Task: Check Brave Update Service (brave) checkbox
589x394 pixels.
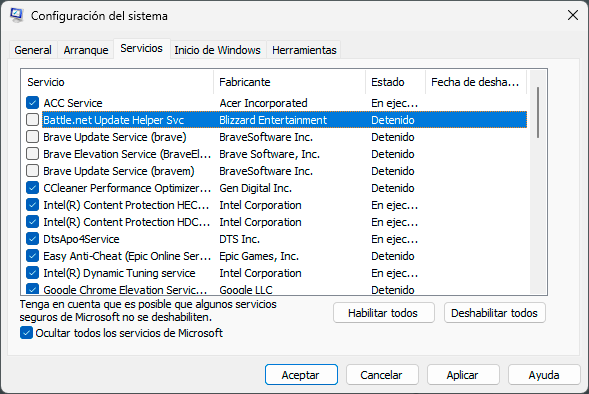Action: coord(32,137)
